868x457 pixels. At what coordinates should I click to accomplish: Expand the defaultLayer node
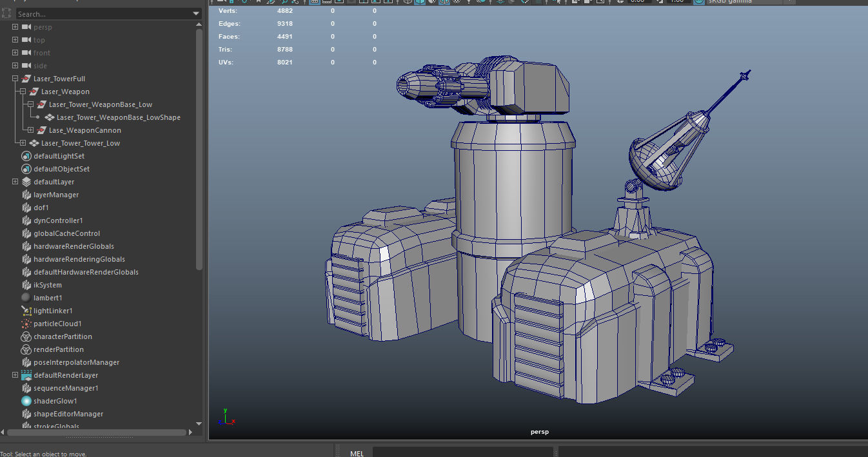click(15, 182)
